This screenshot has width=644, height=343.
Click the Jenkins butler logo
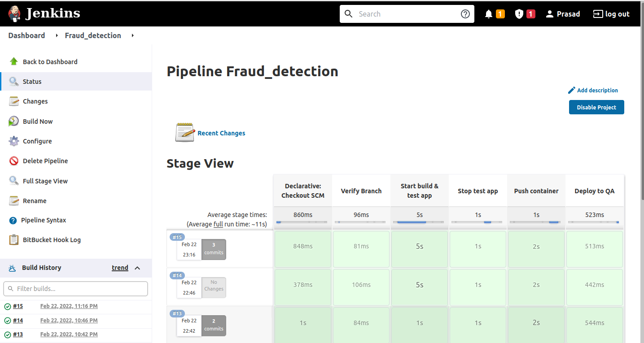tap(14, 14)
